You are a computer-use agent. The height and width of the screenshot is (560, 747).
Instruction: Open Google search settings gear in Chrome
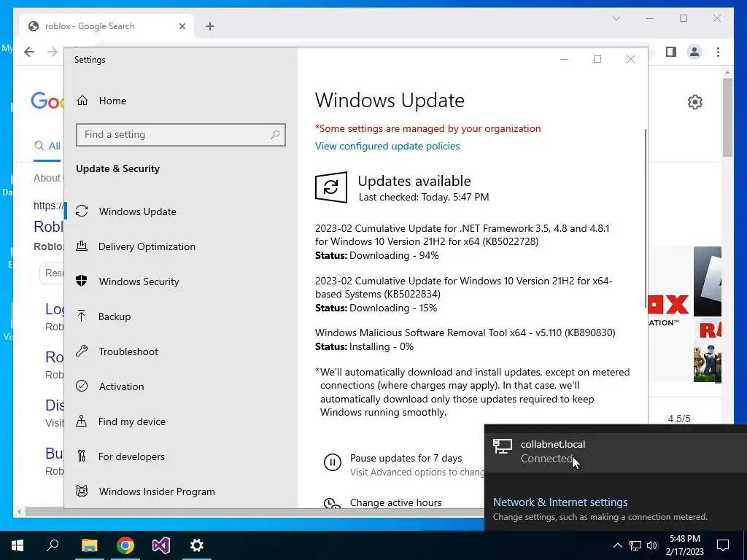pyautogui.click(x=695, y=102)
